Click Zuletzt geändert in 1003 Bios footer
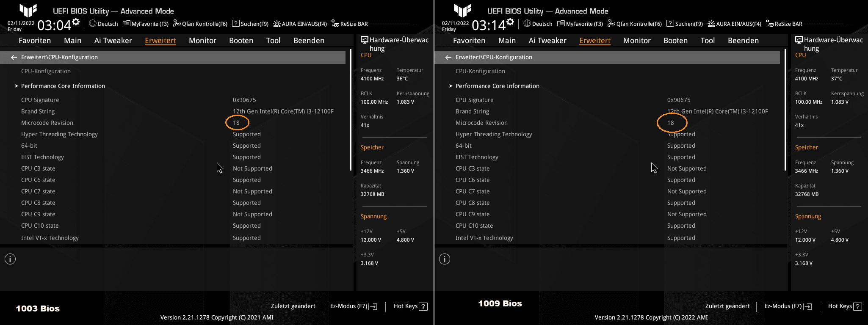The image size is (868, 325). 293,306
